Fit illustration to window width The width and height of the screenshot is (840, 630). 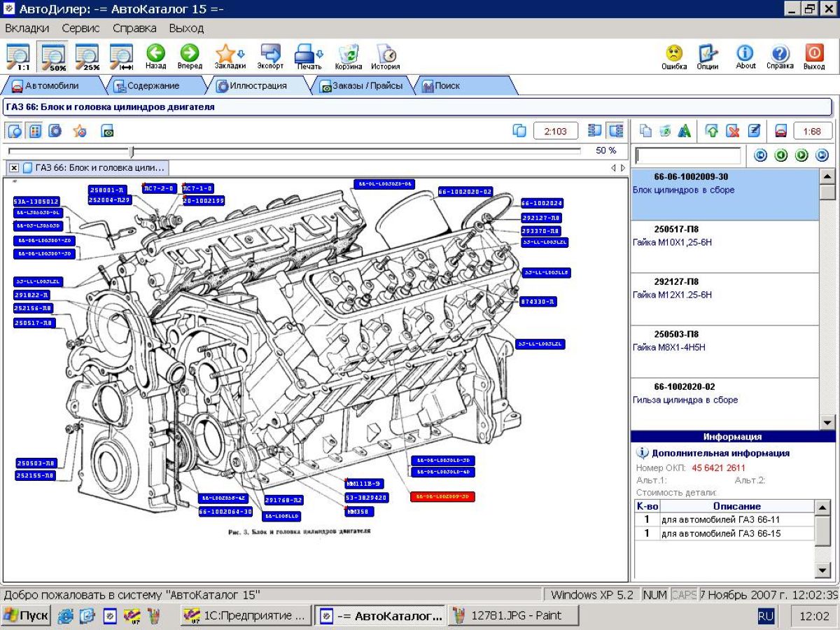coord(122,57)
